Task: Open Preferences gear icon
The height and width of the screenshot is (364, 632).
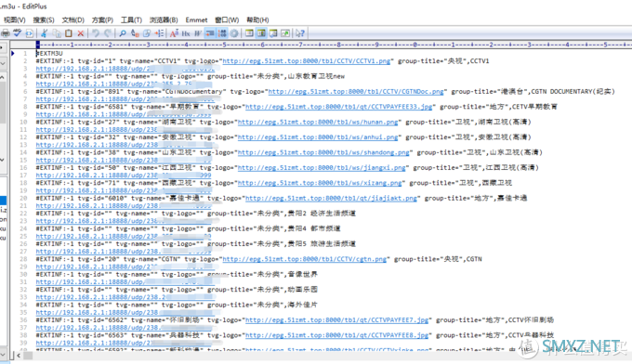Action: (x=234, y=33)
